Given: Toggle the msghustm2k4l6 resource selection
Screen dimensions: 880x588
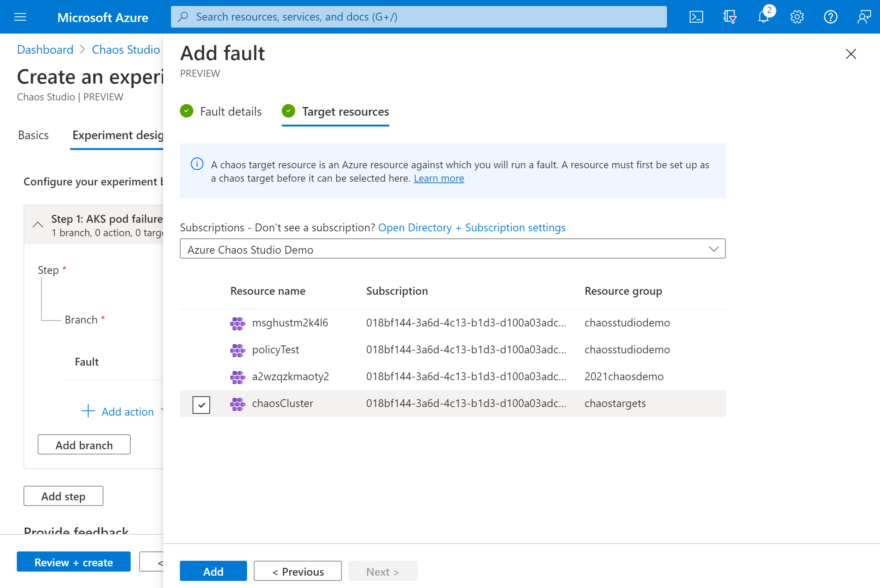Looking at the screenshot, I should tap(202, 323).
